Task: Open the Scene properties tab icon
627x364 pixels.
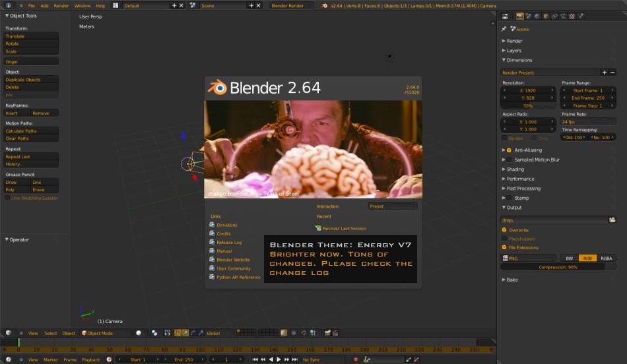Action: coord(528,16)
